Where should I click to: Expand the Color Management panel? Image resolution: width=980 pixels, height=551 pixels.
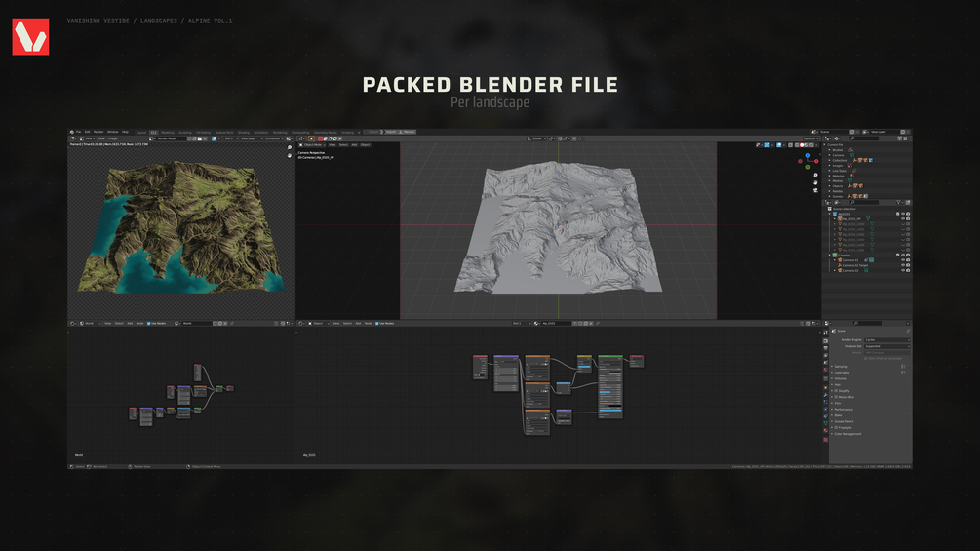tap(831, 434)
